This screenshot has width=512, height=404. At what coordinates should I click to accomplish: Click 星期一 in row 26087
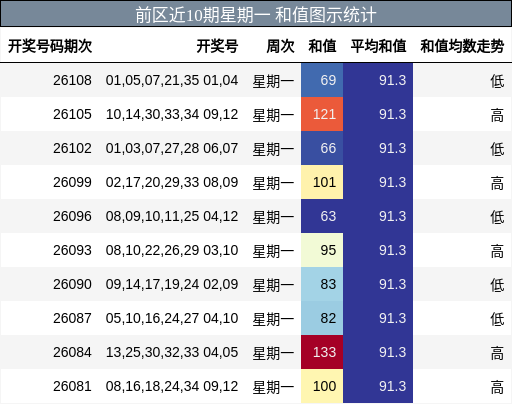click(273, 319)
